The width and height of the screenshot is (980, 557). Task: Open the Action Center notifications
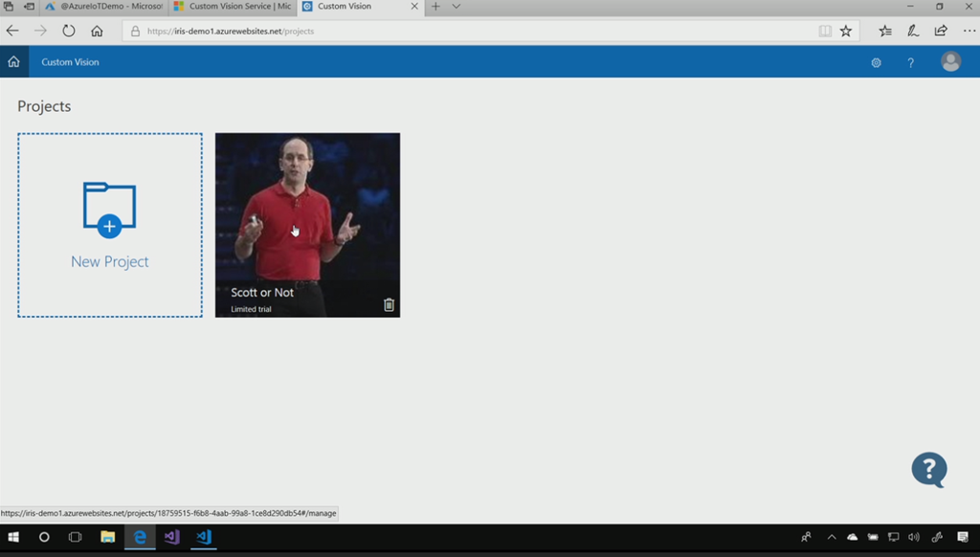point(963,537)
